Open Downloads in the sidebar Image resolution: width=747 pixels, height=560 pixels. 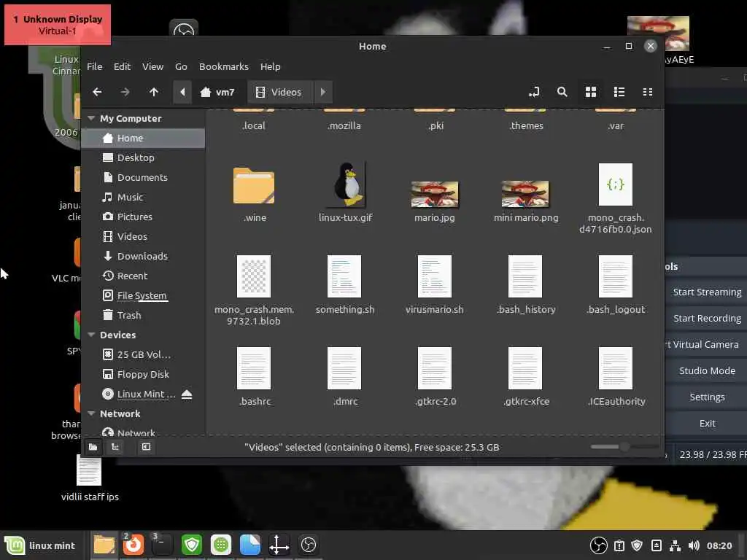pos(142,256)
